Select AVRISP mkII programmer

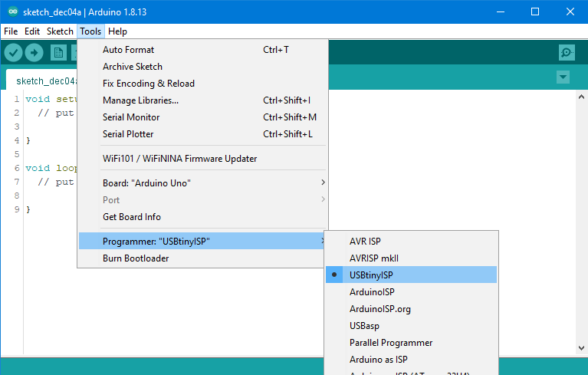point(412,258)
